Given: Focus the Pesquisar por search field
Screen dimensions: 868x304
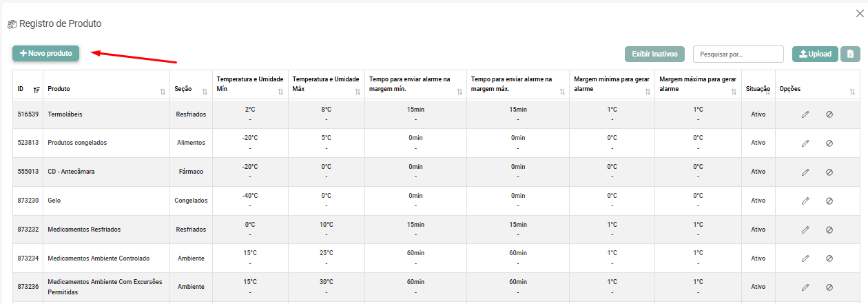Looking at the screenshot, I should point(738,54).
